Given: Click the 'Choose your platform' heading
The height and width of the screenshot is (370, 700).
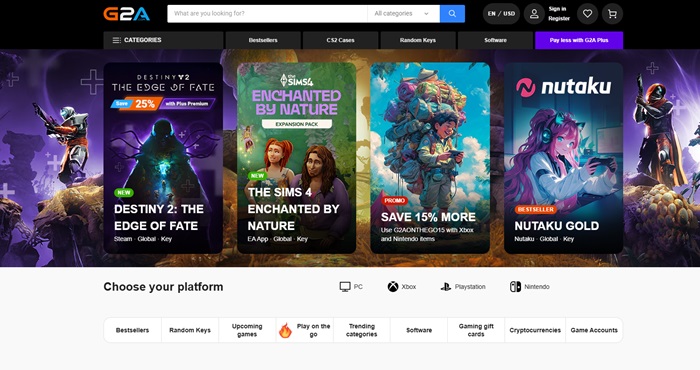Looking at the screenshot, I should click(163, 287).
